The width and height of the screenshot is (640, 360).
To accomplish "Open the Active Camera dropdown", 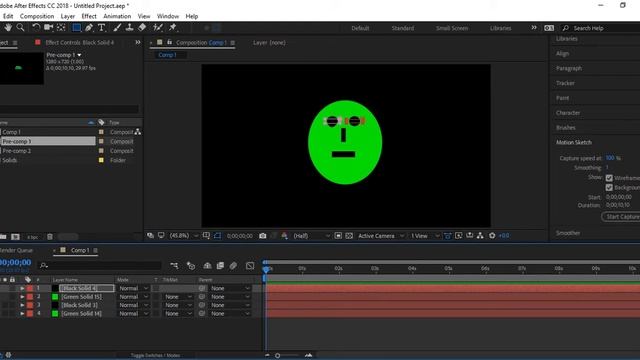I will coord(381,236).
